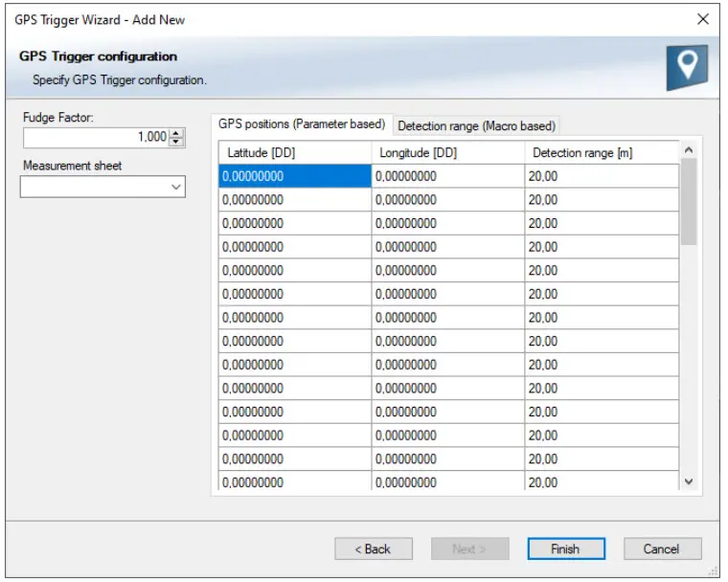Click the table scrollbar up arrow
Viewport: 728px width, 582px height.
pos(689,150)
